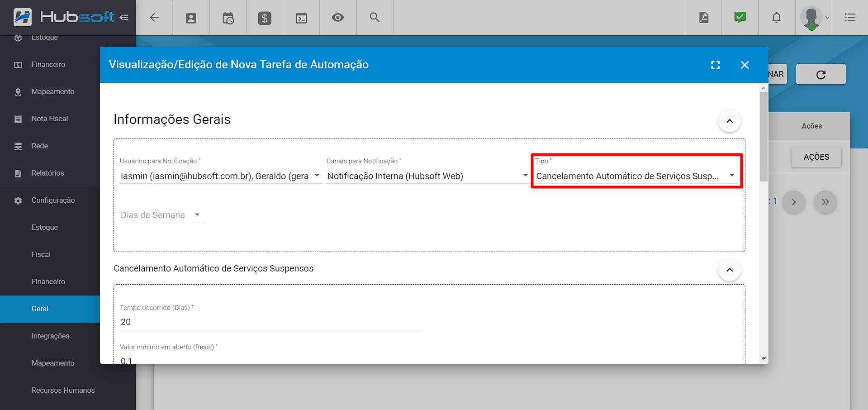Open the client contact card icon
The image size is (868, 410).
[x=191, y=18]
